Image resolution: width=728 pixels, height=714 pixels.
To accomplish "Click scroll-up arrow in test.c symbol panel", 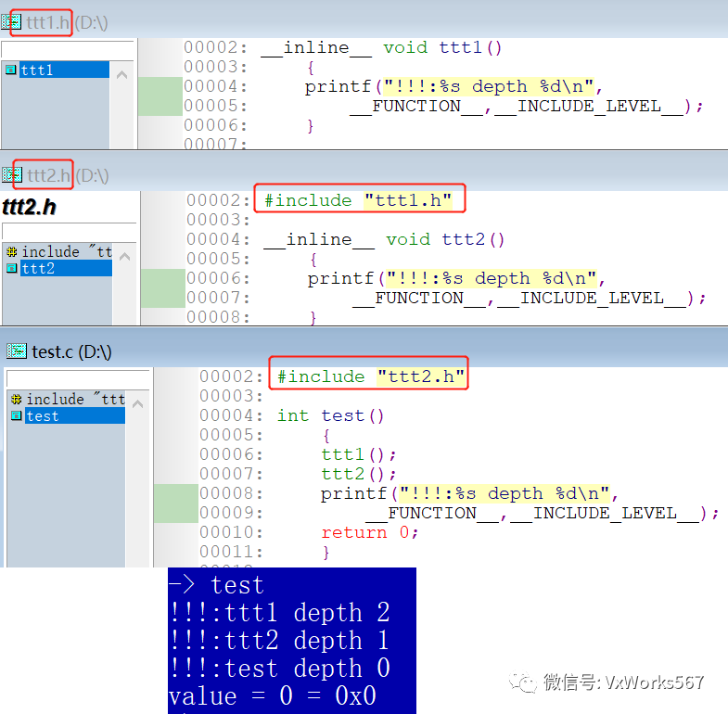I will [137, 404].
